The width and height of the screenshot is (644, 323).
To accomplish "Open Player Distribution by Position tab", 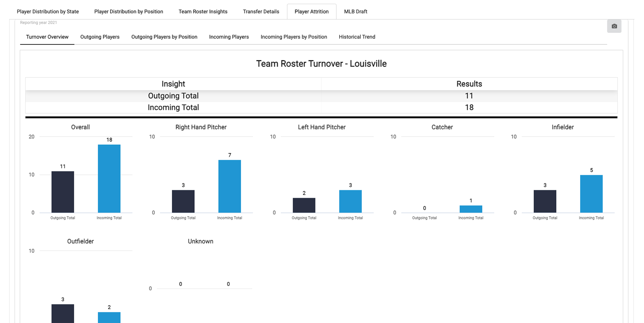I will click(x=129, y=12).
